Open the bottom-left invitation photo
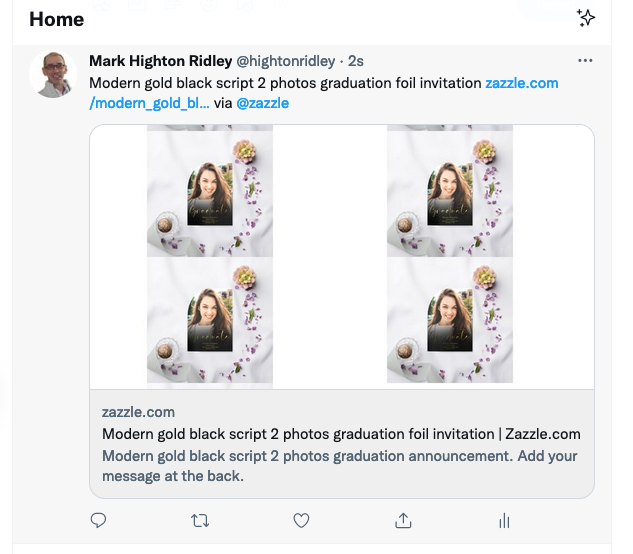The image size is (633, 554). 210,320
